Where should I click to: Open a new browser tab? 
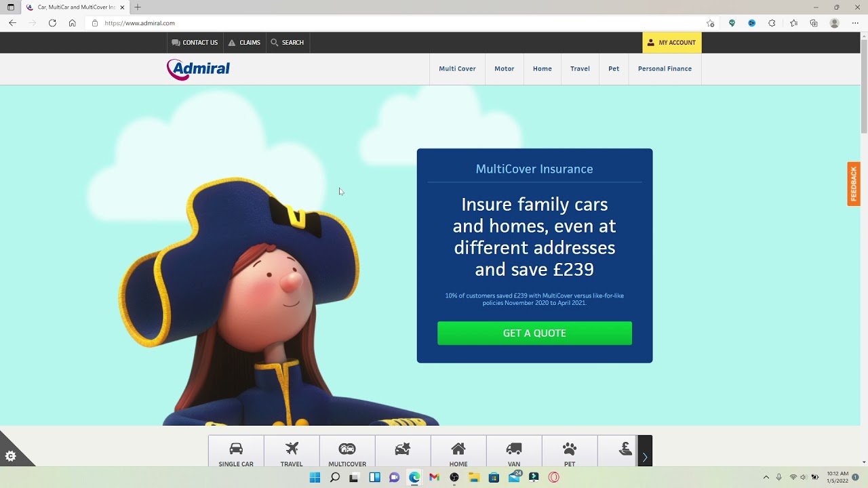tap(138, 7)
